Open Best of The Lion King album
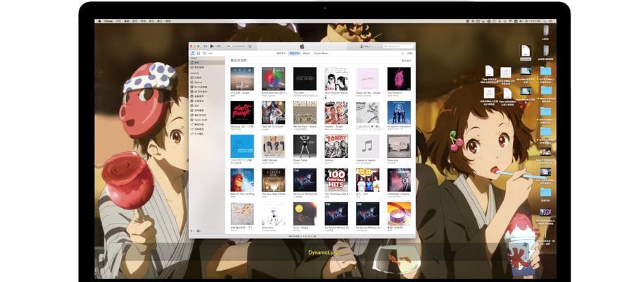 click(242, 180)
